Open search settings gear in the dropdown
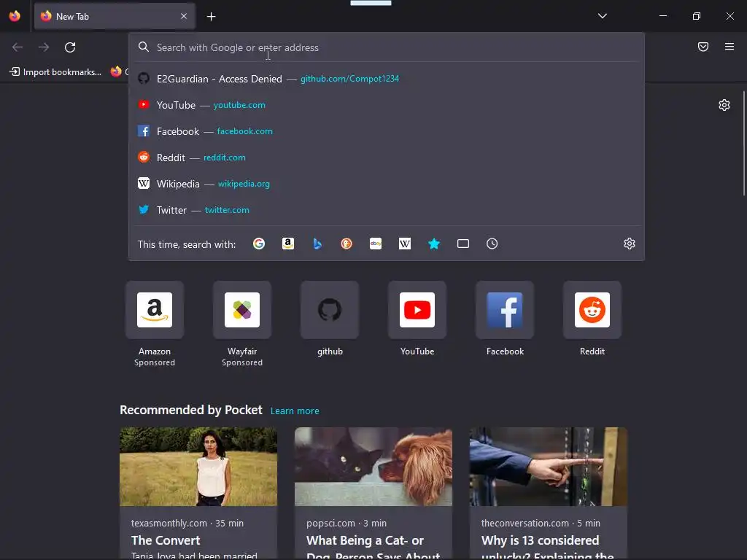The image size is (747, 560). pos(630,244)
